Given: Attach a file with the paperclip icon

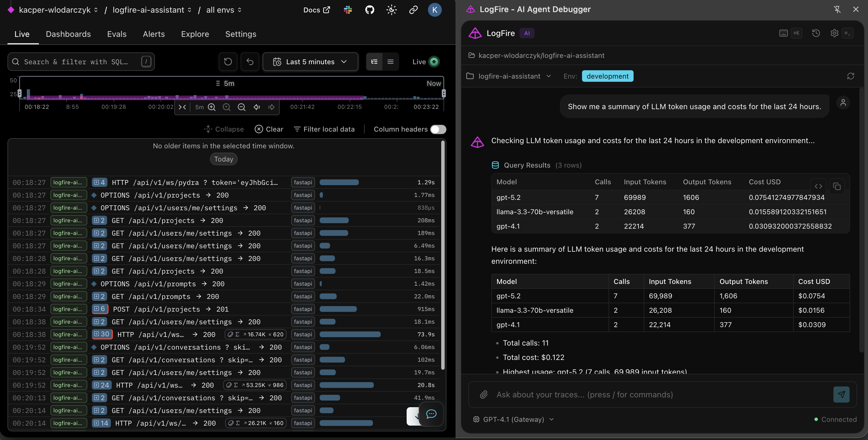Looking at the screenshot, I should click(484, 395).
